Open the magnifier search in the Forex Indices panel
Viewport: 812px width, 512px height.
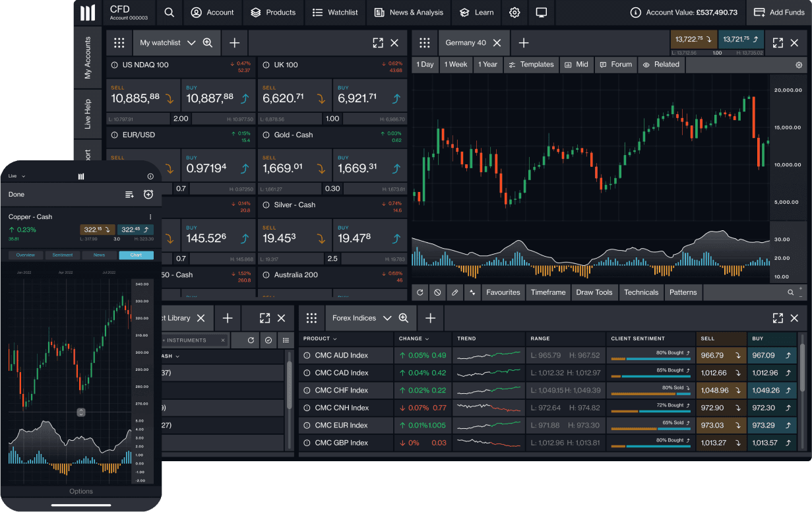[402, 317]
